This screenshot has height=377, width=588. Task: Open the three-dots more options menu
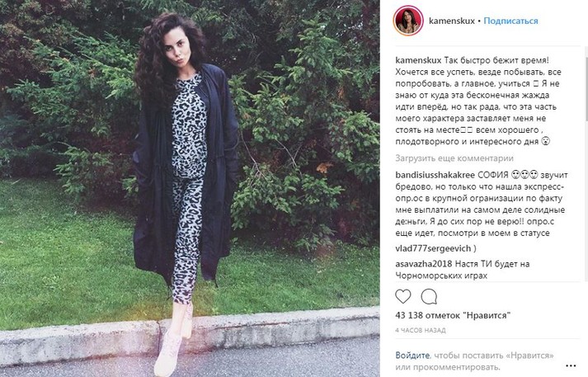click(x=571, y=365)
